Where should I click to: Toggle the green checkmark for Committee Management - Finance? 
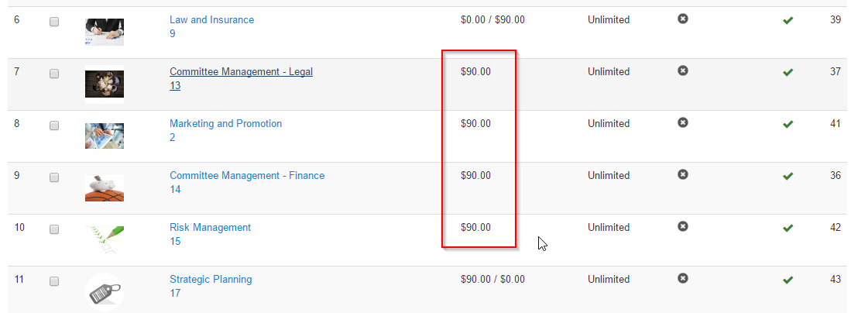[787, 176]
